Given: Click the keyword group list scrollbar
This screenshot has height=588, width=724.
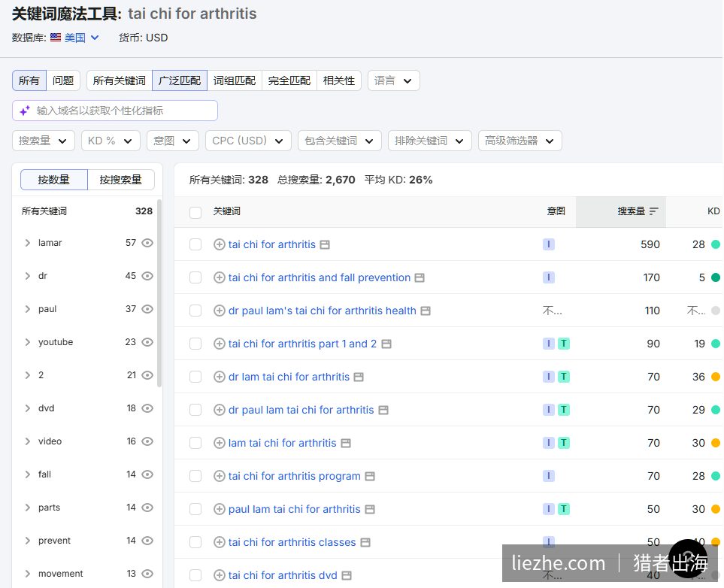Looking at the screenshot, I should tap(159, 293).
